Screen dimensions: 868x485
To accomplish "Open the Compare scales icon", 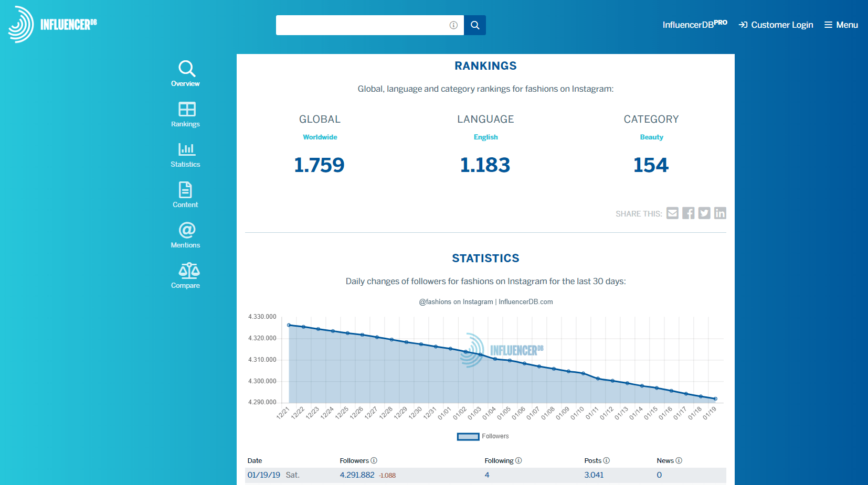I will coord(189,271).
